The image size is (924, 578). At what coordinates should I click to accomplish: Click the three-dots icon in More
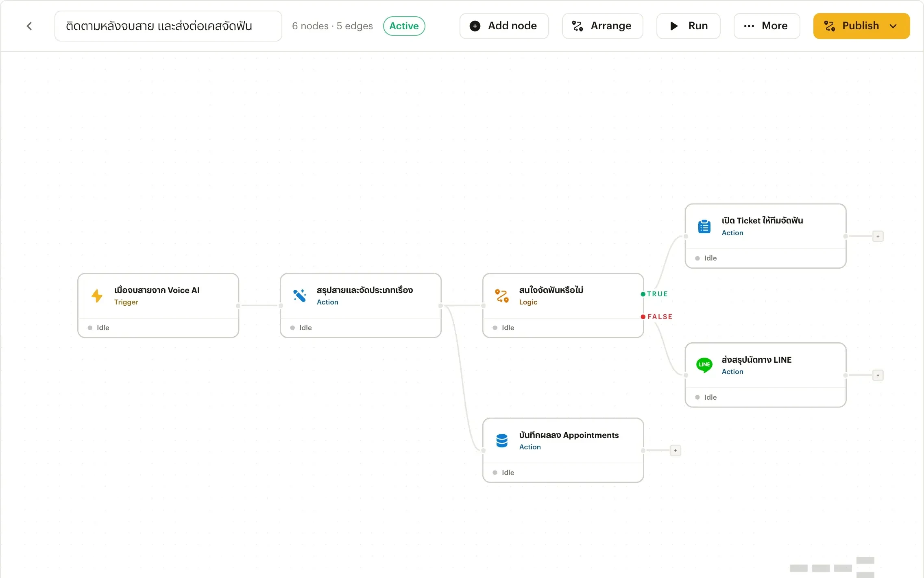click(x=749, y=26)
